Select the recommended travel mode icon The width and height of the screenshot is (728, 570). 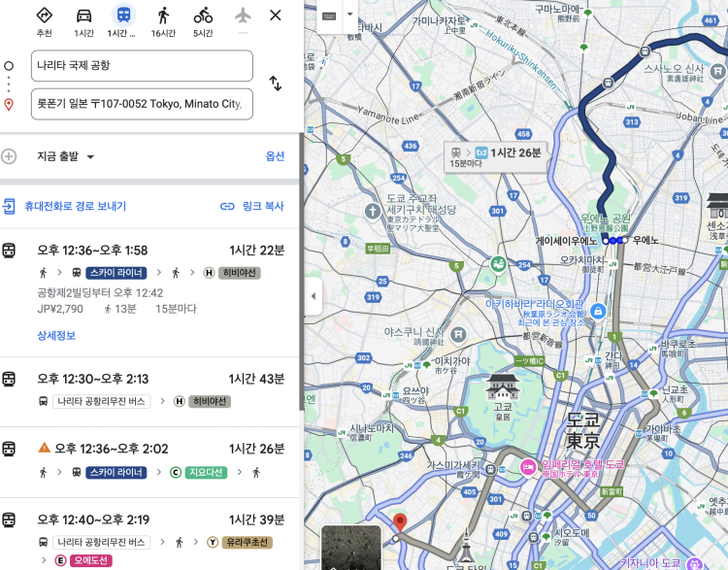(x=44, y=16)
